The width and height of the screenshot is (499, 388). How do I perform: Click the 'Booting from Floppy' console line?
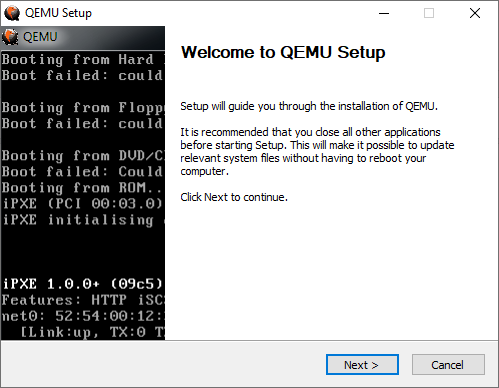(83, 108)
